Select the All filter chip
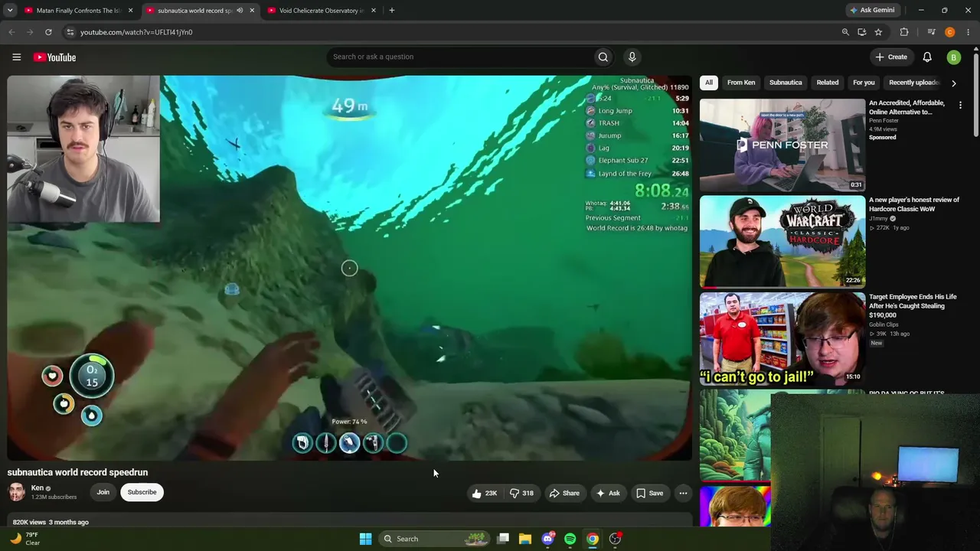980x551 pixels. pos(709,83)
